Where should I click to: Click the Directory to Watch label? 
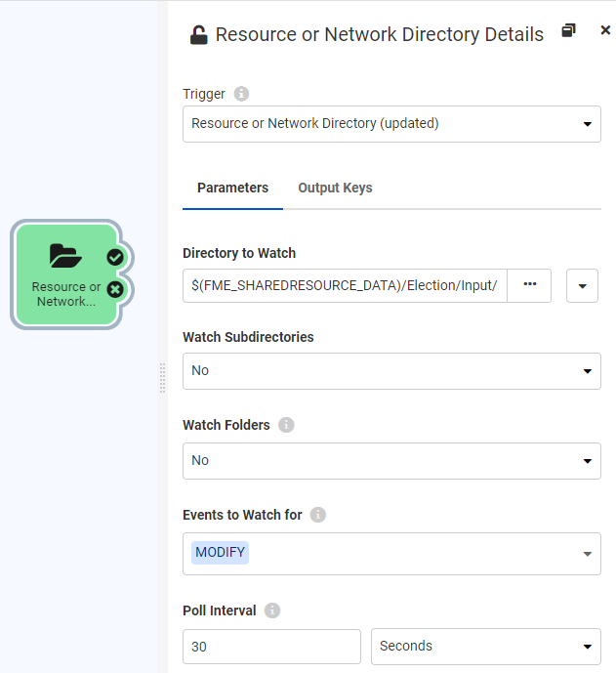[239, 253]
